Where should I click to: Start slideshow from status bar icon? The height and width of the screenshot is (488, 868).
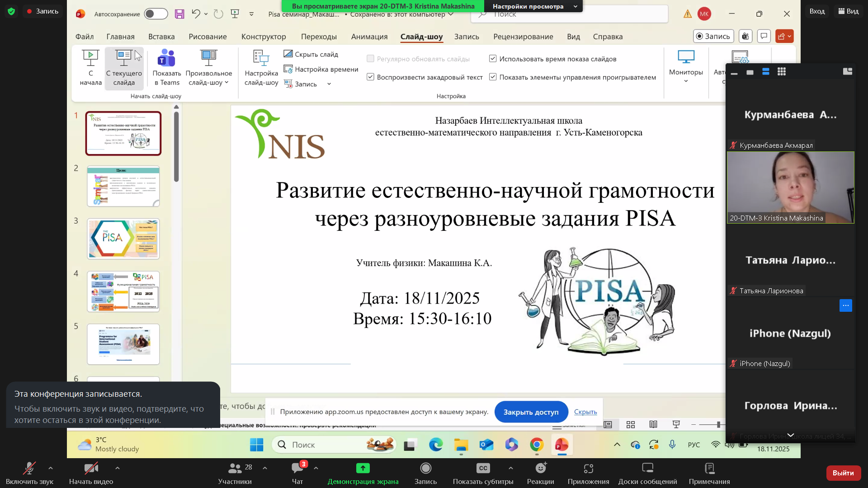pos(676,424)
